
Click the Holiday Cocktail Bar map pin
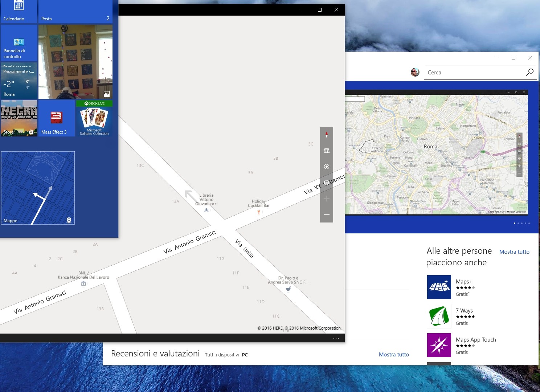[x=259, y=212]
